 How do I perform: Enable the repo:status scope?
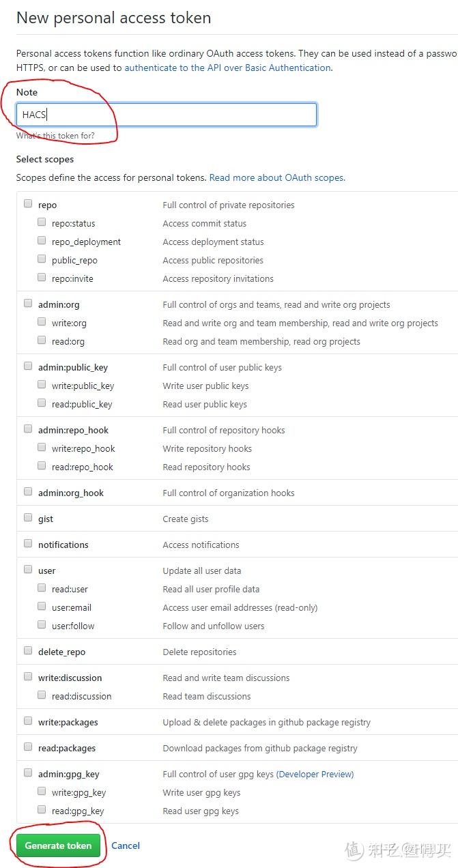pos(42,222)
